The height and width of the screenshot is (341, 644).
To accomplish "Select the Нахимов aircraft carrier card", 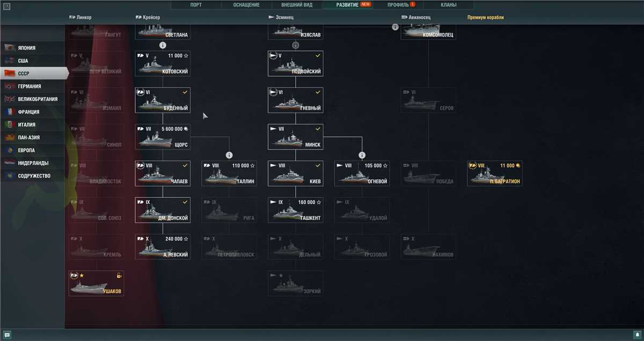I will click(428, 247).
